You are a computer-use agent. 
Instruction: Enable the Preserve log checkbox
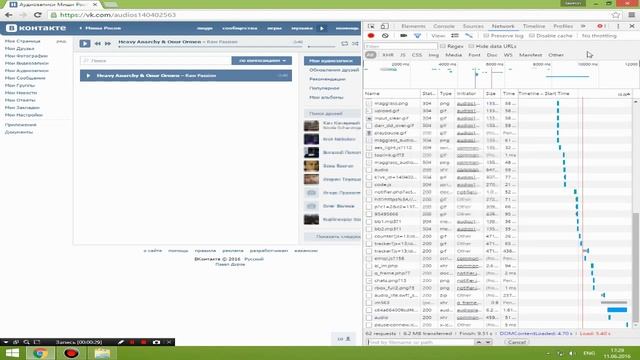pos(486,36)
